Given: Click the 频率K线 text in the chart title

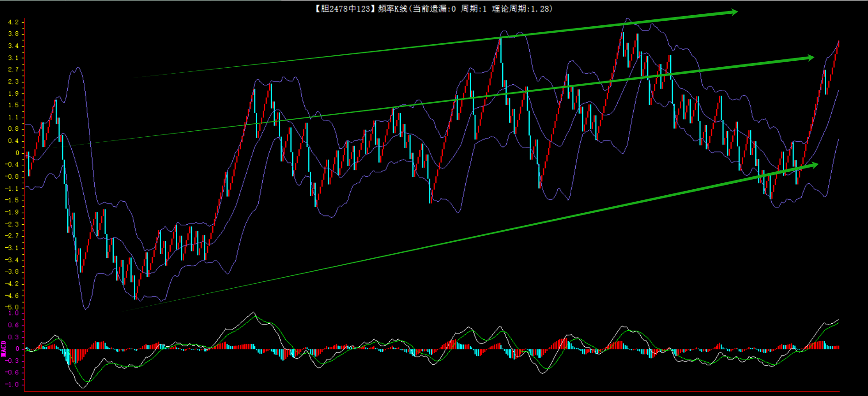Looking at the screenshot, I should point(393,9).
